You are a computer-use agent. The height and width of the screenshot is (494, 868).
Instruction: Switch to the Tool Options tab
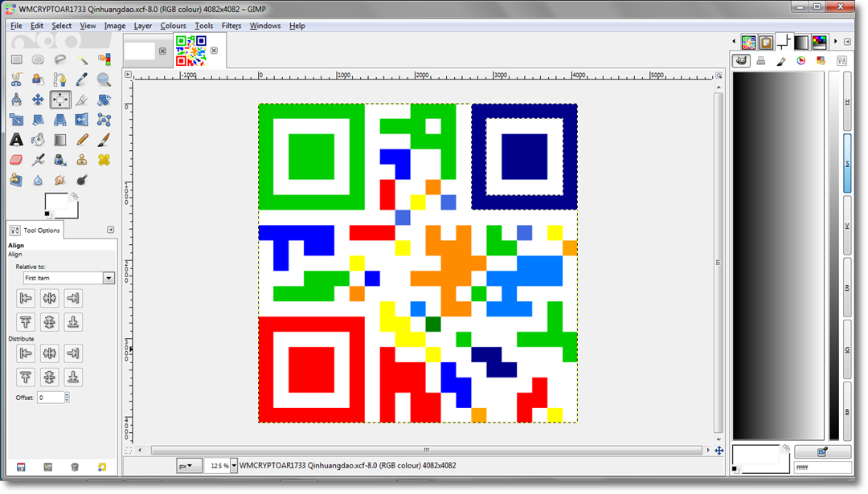pos(35,230)
